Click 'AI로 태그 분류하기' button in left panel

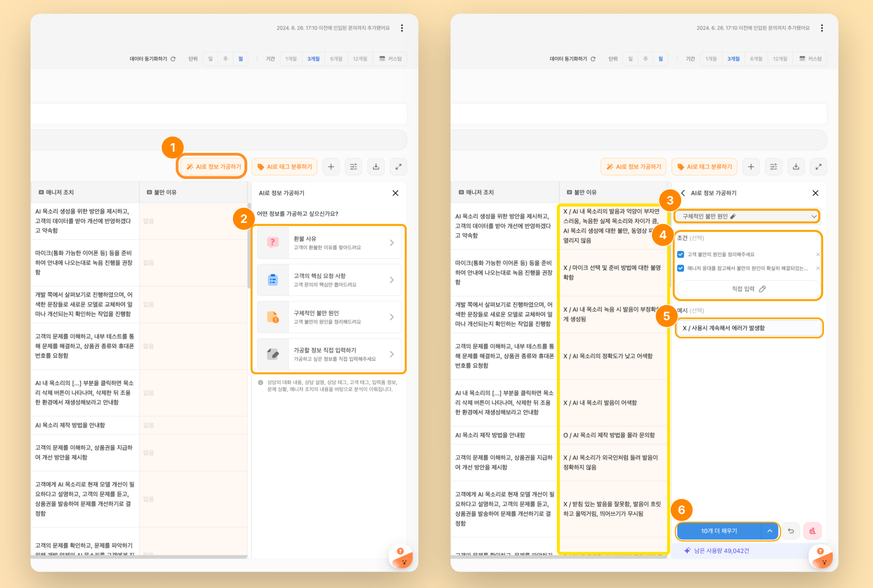pyautogui.click(x=285, y=167)
